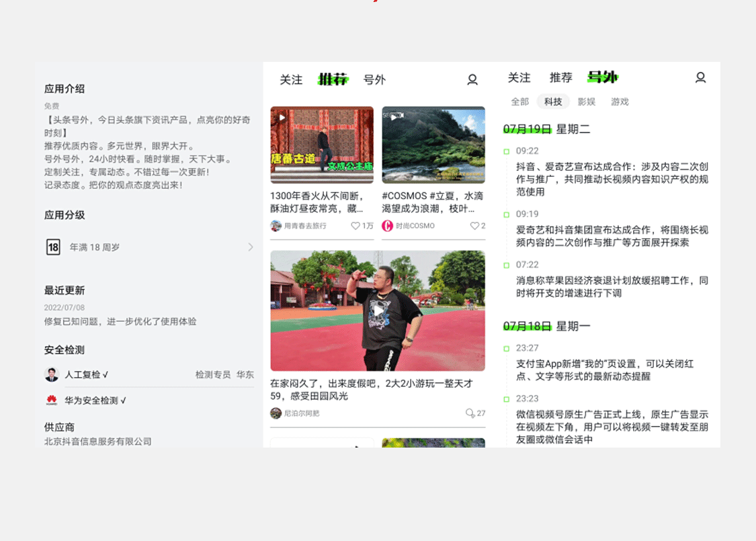Select the 应用分级 heading
The image size is (756, 541).
[65, 215]
